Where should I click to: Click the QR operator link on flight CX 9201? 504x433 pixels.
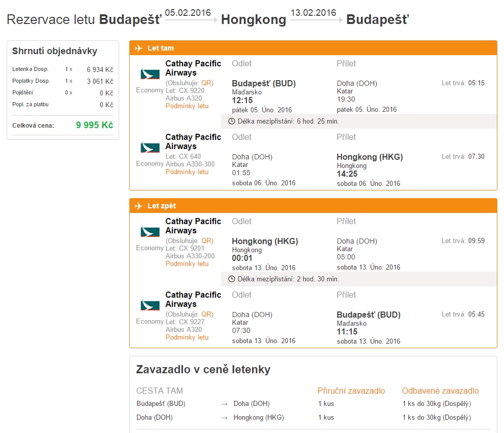tap(207, 240)
